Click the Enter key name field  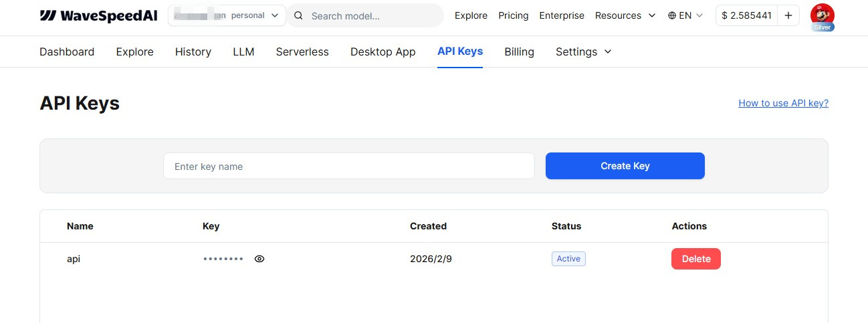(x=349, y=166)
